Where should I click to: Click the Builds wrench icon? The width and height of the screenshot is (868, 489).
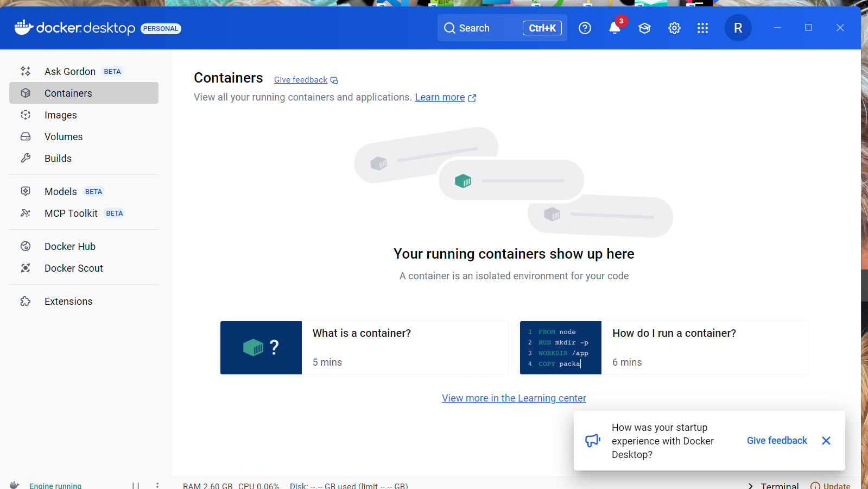[26, 158]
